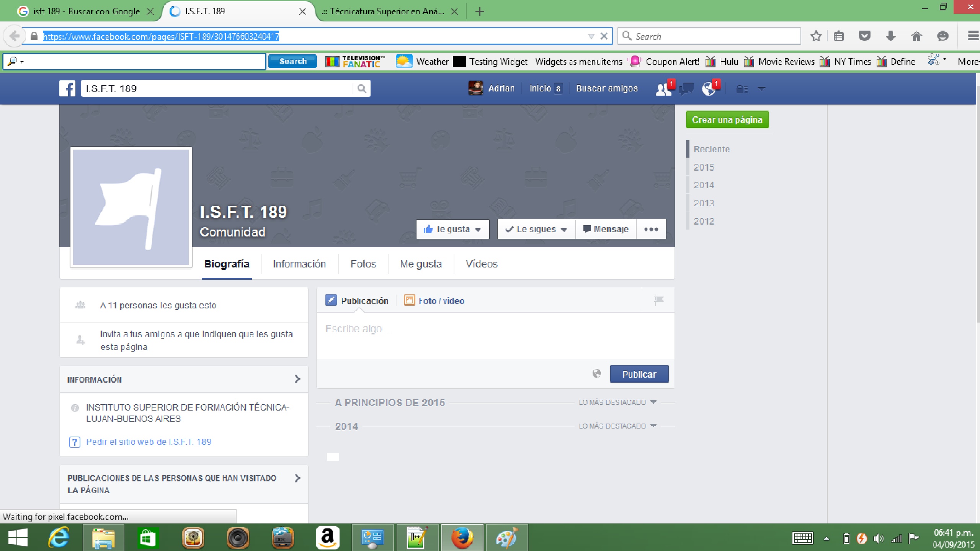Image resolution: width=980 pixels, height=551 pixels.
Task: Open the Te gusta dropdown button
Action: pyautogui.click(x=452, y=229)
